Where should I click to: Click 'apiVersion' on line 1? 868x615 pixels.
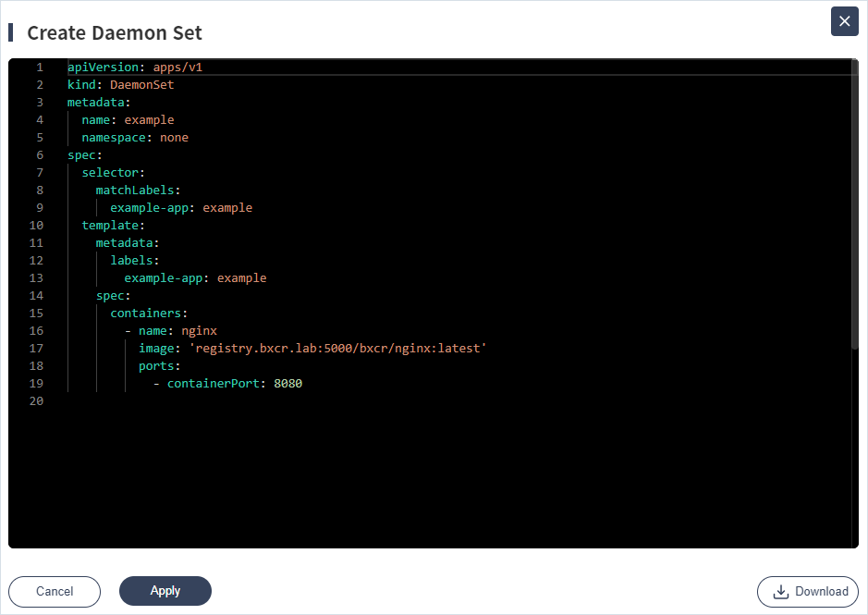(x=103, y=67)
